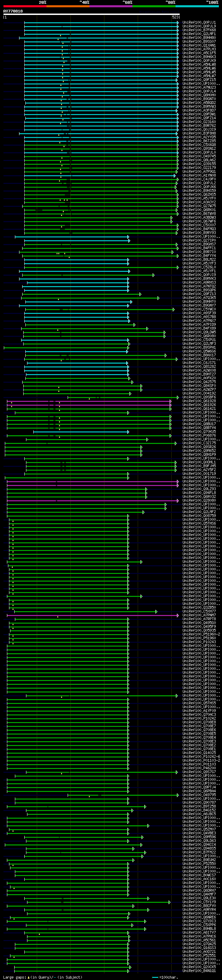Select the UniRef100_A5HLW8 label
222x980 pixels.
pos(199,64)
